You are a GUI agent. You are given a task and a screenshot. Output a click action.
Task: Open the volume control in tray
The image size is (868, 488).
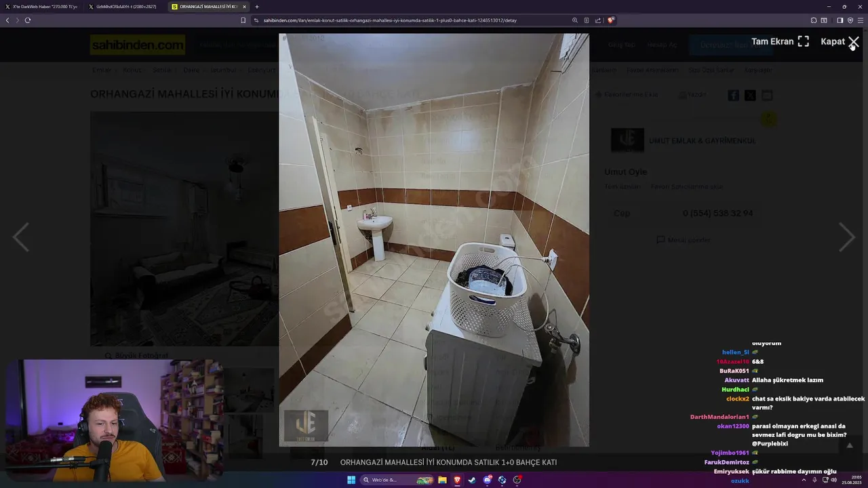[833, 480]
